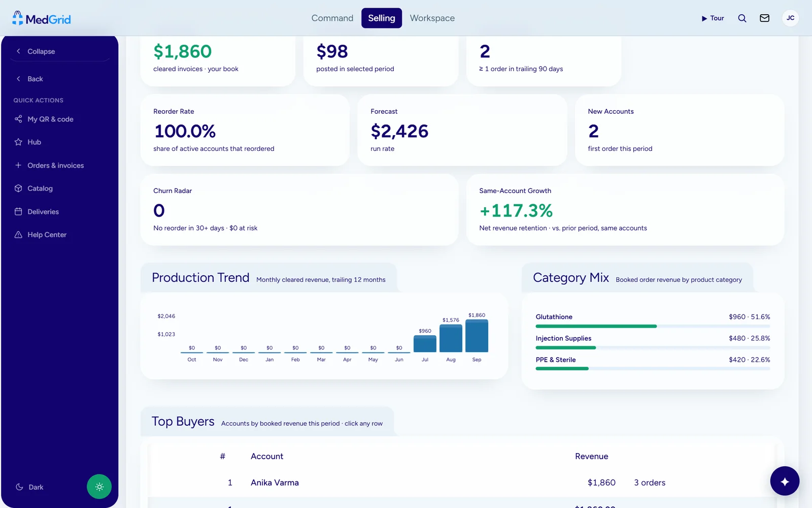Toggle the green light mode sun button
This screenshot has height=508, width=812.
pyautogui.click(x=99, y=487)
